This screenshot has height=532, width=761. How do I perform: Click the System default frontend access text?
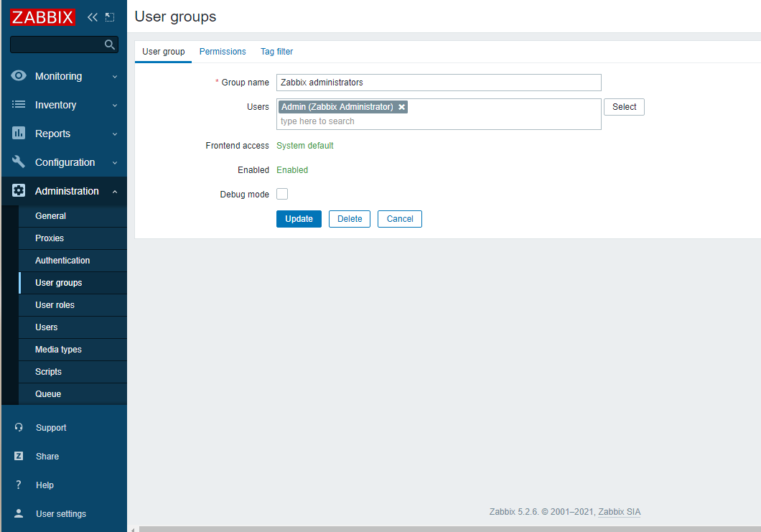click(x=305, y=146)
